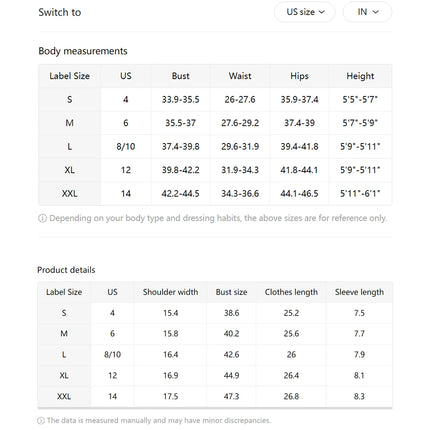Click the info icon before body type note

(x=42, y=218)
